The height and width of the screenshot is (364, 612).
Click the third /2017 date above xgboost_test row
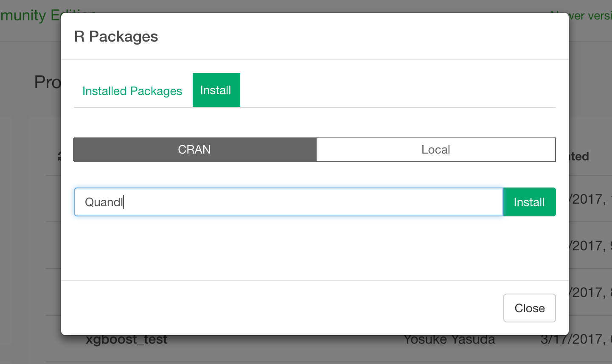pyautogui.click(x=588, y=292)
